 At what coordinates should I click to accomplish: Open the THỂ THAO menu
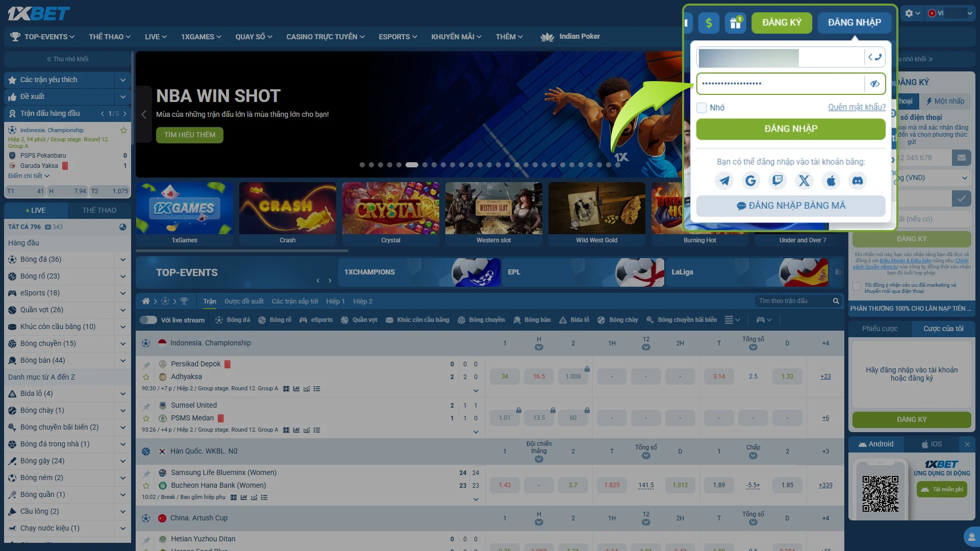[x=110, y=37]
